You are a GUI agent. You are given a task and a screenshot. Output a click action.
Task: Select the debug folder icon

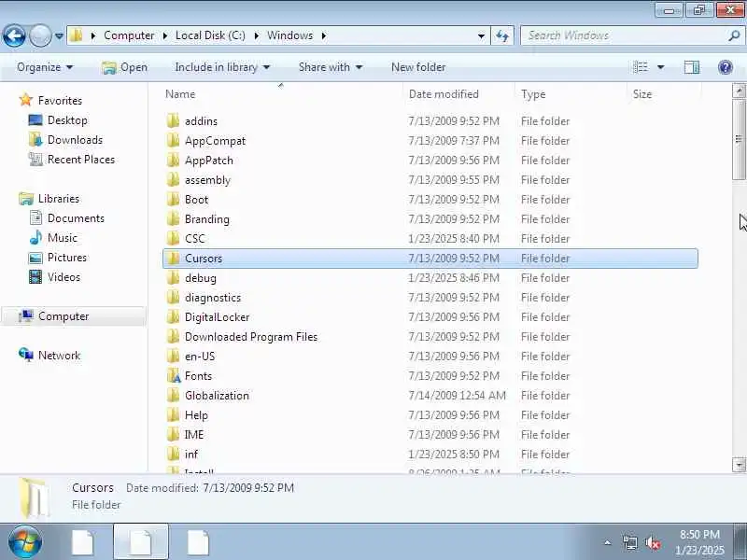(173, 277)
